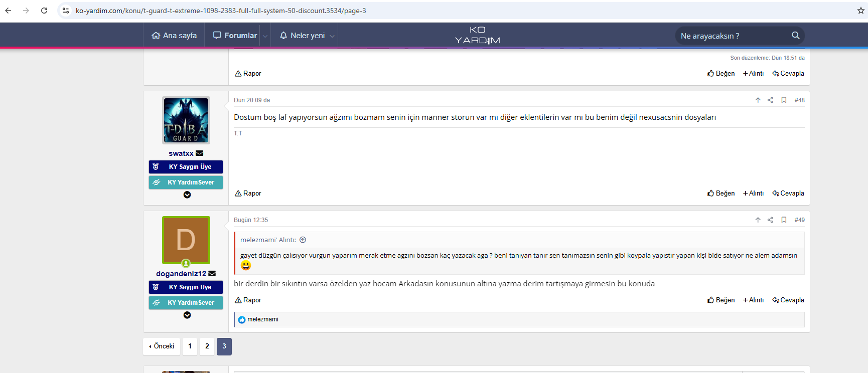This screenshot has width=868, height=373.
Task: Open site information icon in address bar
Action: [x=66, y=11]
